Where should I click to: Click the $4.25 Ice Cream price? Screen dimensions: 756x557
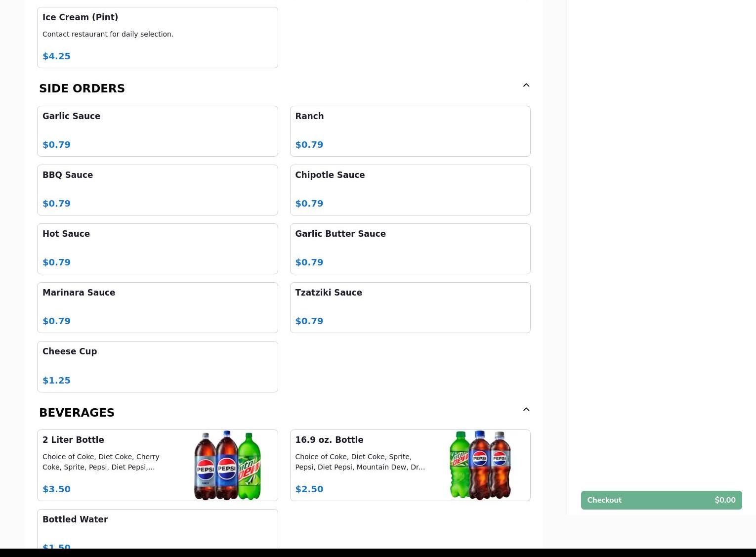(x=56, y=56)
